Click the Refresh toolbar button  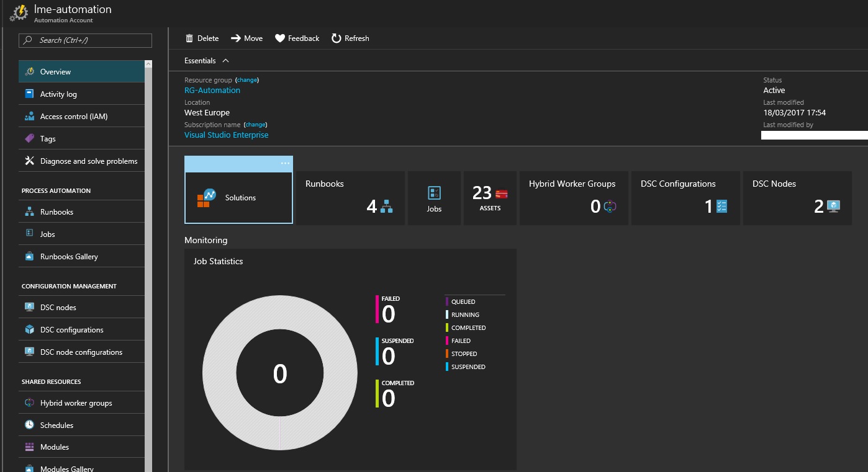click(350, 38)
